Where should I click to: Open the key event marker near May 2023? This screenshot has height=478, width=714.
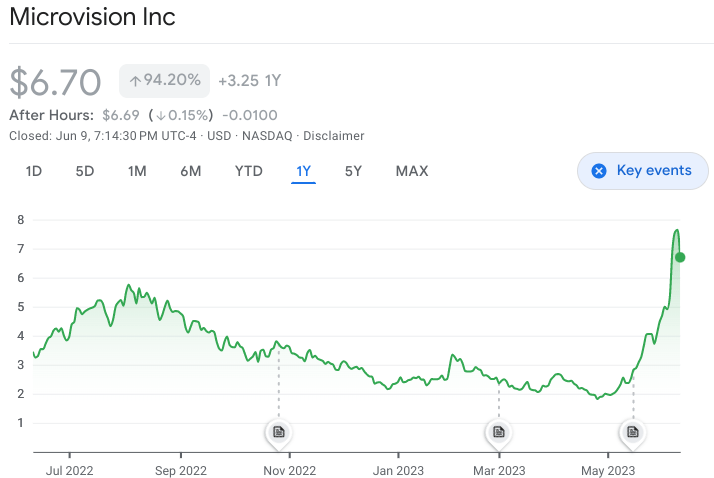633,432
